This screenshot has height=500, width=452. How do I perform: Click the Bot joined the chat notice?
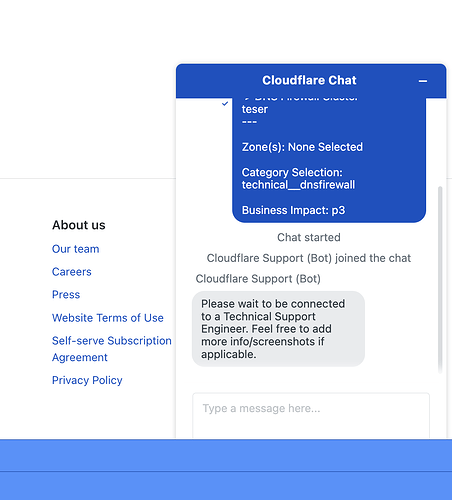[x=309, y=258]
